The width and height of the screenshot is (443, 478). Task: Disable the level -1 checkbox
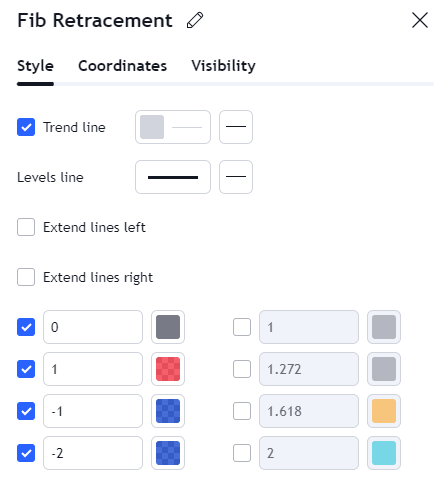pos(26,411)
